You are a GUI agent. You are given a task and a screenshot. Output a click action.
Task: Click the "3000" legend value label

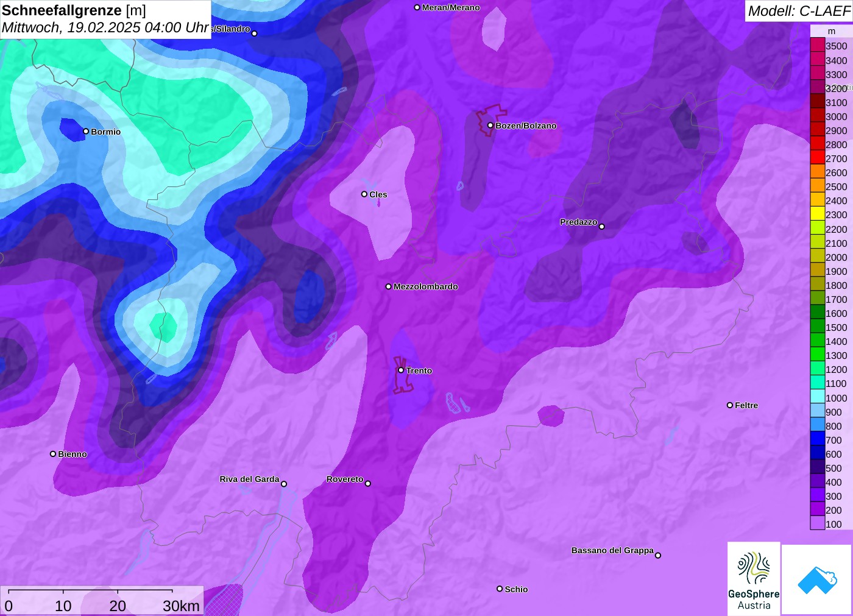(836, 116)
